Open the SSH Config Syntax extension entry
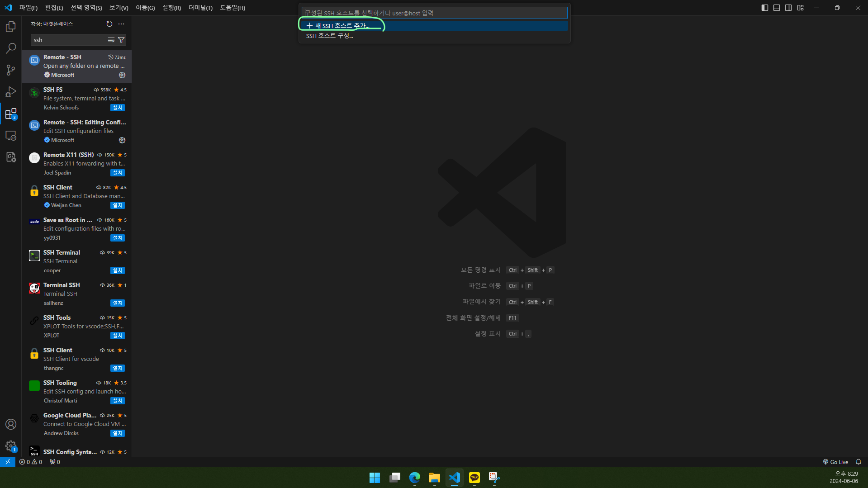 [x=76, y=451]
